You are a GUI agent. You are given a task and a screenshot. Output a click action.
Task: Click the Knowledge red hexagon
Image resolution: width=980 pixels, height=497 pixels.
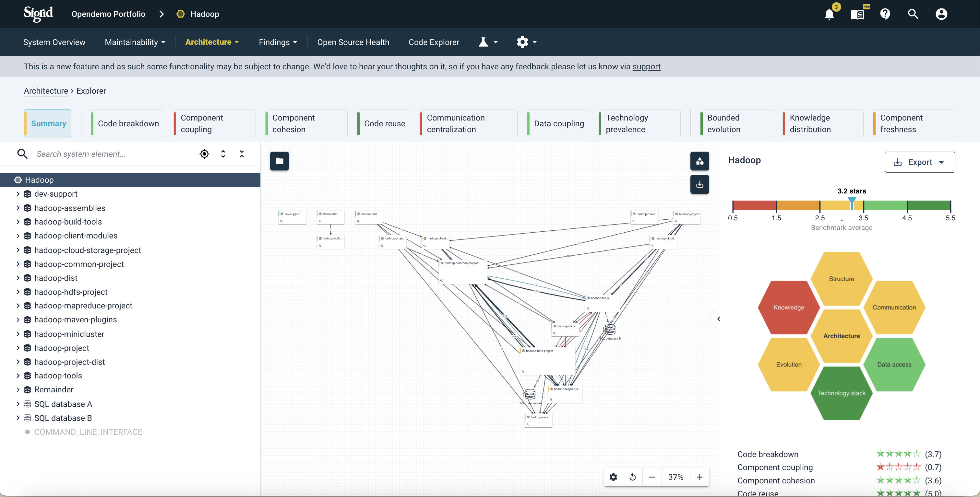point(788,307)
